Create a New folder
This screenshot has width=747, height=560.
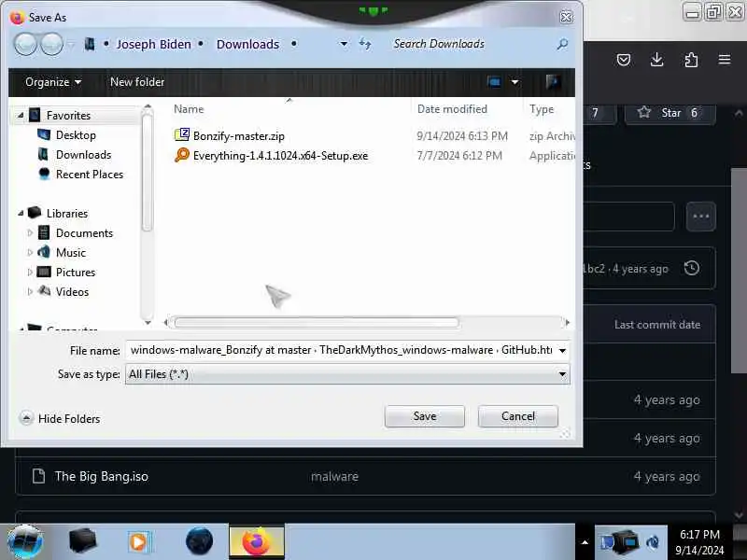[x=137, y=82]
